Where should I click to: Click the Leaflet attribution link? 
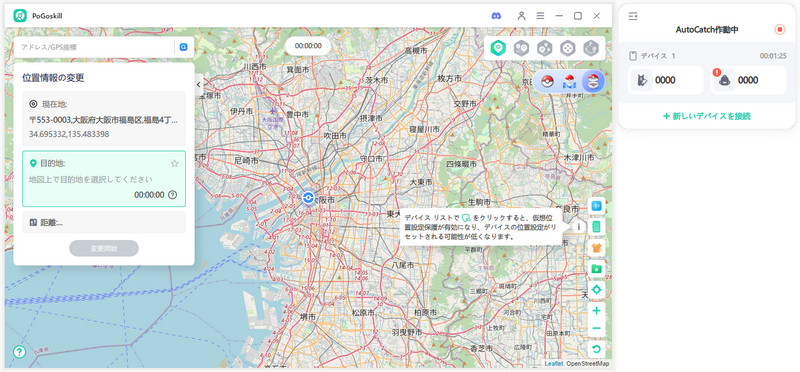pos(554,364)
